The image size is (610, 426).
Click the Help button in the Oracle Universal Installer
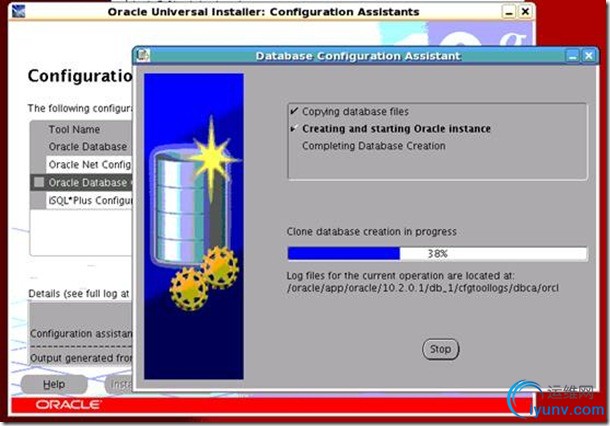tap(54, 384)
